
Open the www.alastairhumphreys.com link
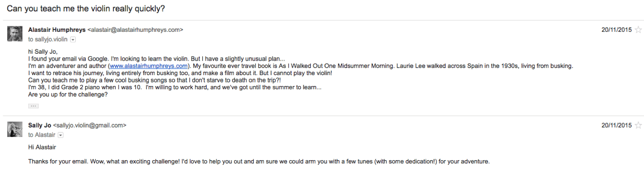[x=149, y=66]
